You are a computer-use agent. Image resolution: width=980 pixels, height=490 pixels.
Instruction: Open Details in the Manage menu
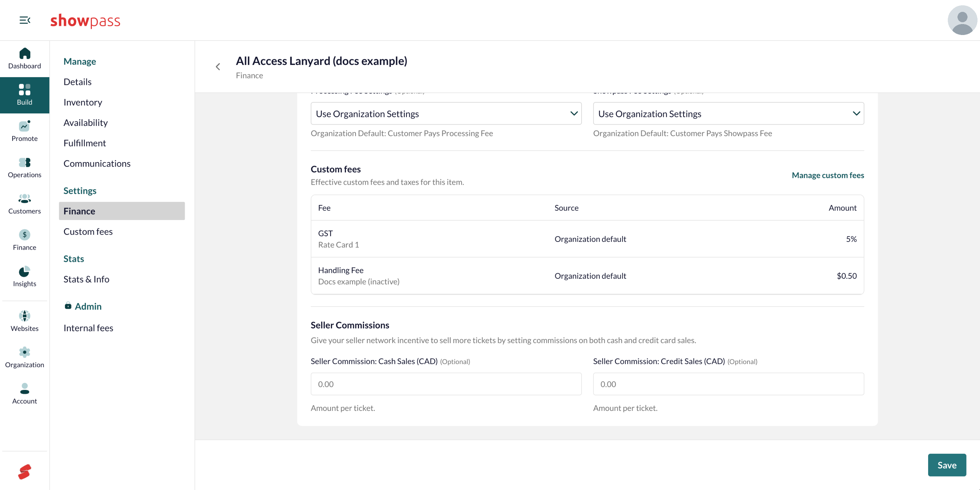click(x=77, y=82)
